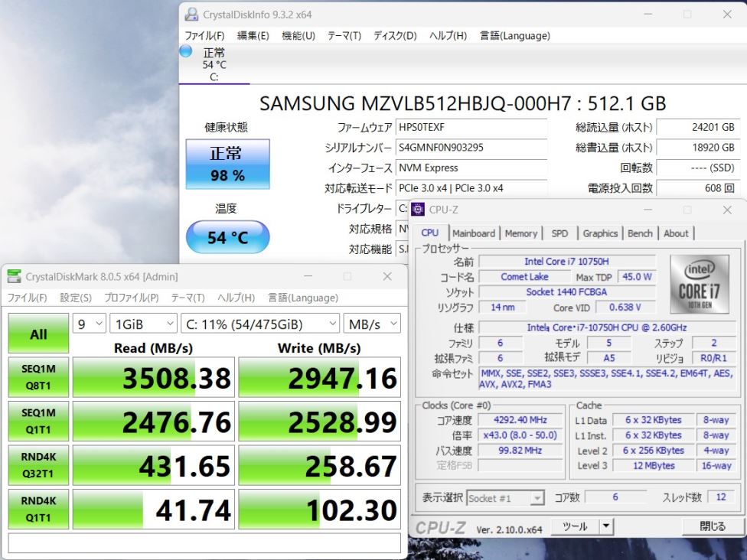Click the Intel Core i7 logo badge
The width and height of the screenshot is (747, 560).
700,285
